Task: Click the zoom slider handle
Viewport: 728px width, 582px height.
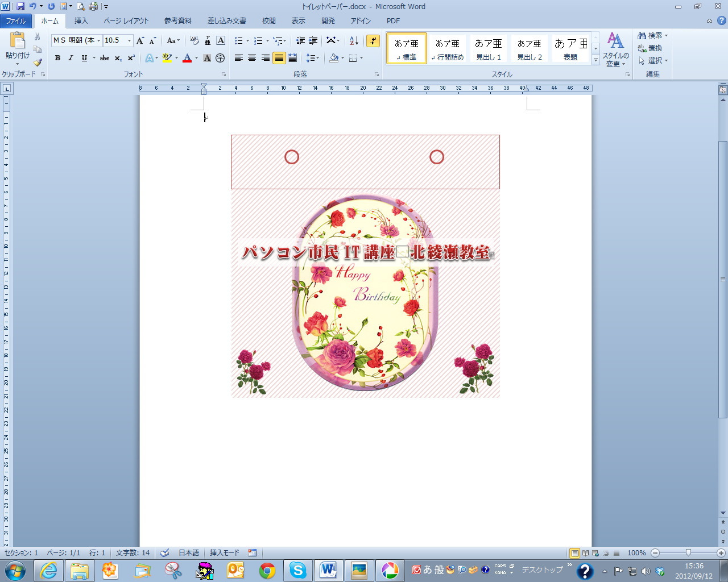Action: (688, 552)
